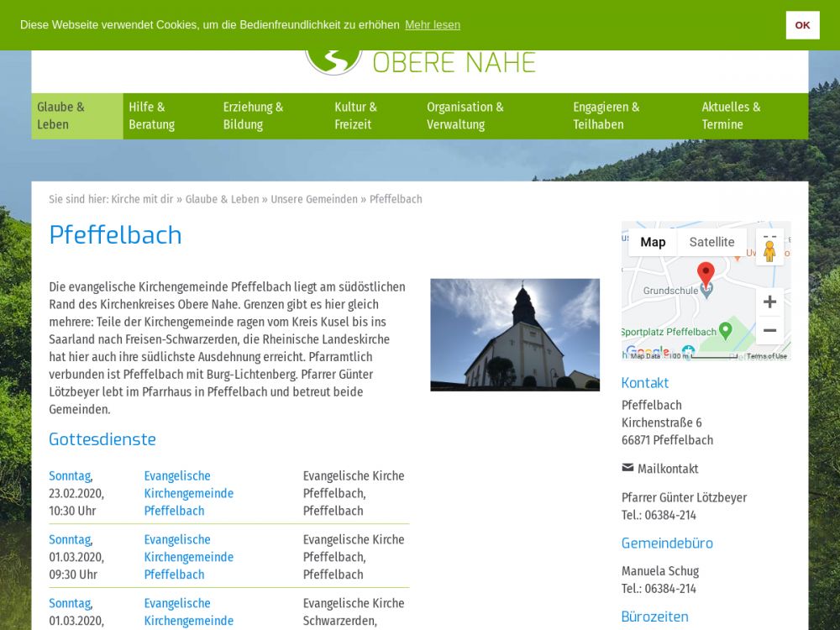Click the Grundschule school pin on map
Image resolution: width=840 pixels, height=630 pixels.
pos(706,291)
